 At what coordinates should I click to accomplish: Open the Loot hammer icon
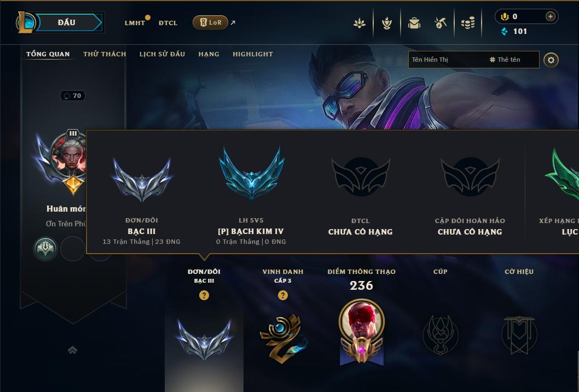(x=441, y=24)
